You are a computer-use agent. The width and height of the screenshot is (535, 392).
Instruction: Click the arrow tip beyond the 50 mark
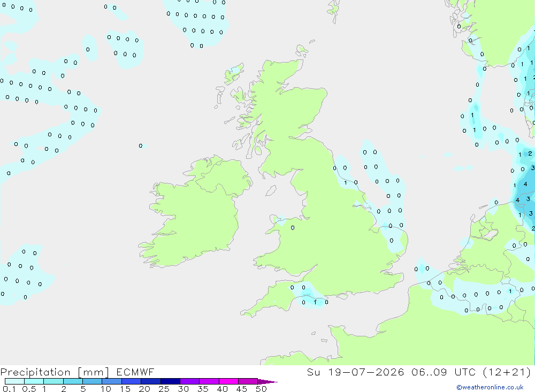[x=267, y=382]
